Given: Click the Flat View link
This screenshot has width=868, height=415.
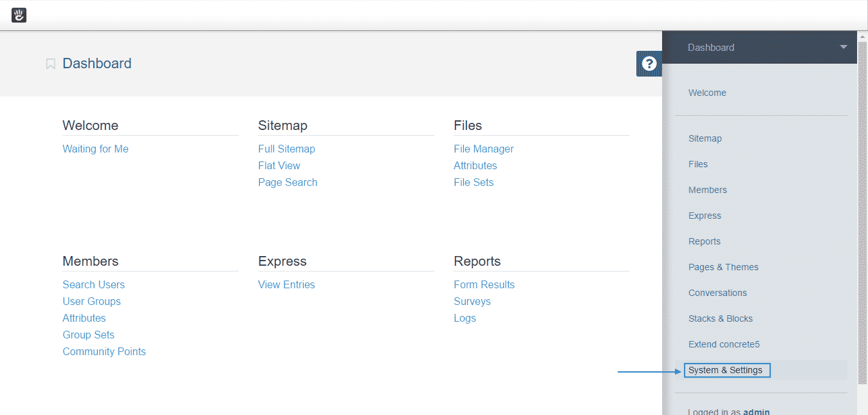Looking at the screenshot, I should (x=279, y=165).
